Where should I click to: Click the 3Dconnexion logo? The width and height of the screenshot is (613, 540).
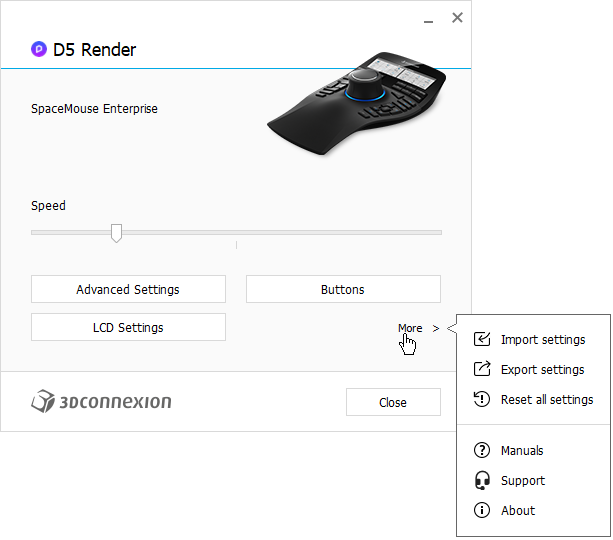101,402
